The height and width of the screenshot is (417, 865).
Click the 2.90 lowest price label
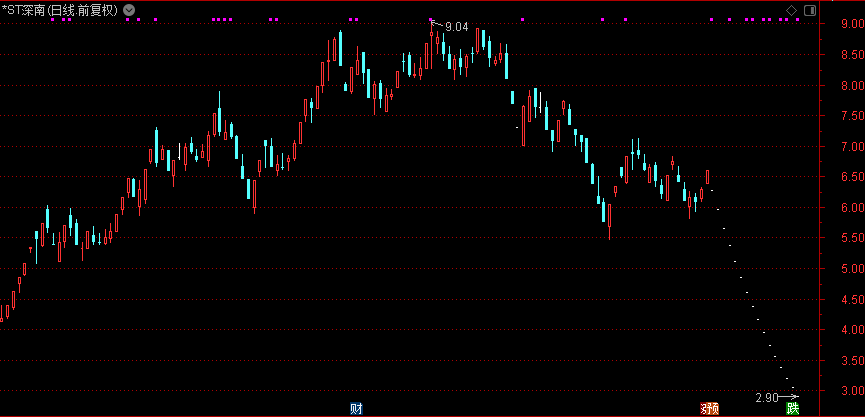point(766,398)
